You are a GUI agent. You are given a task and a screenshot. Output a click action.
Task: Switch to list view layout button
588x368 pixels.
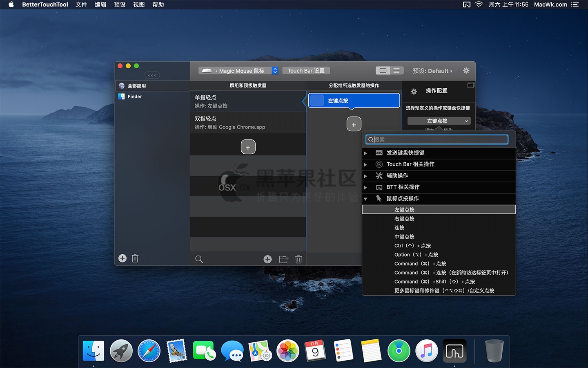click(396, 71)
